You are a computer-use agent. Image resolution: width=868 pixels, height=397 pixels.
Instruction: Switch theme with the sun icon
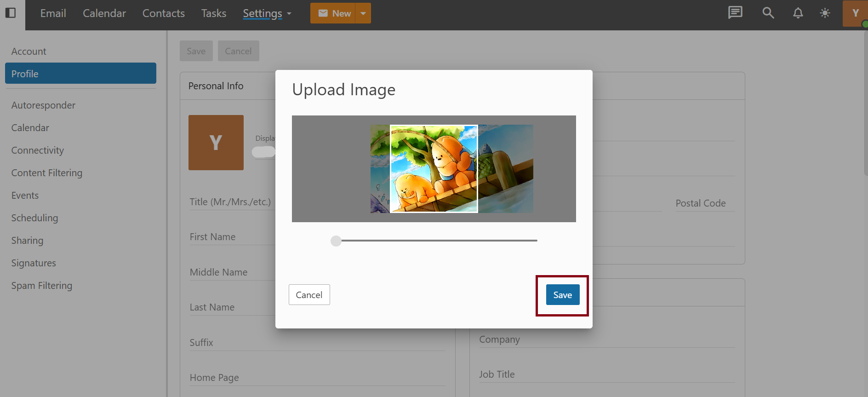click(x=825, y=13)
